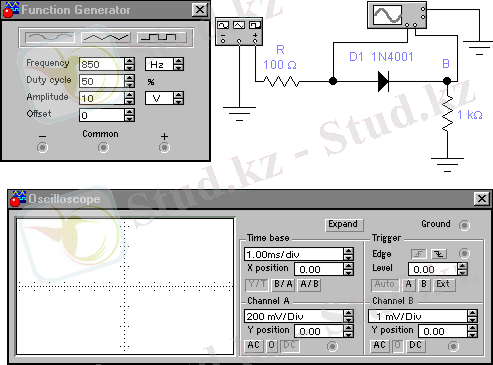Click the Expand button on oscilloscope
Screen dimensions: 493x365
344,224
